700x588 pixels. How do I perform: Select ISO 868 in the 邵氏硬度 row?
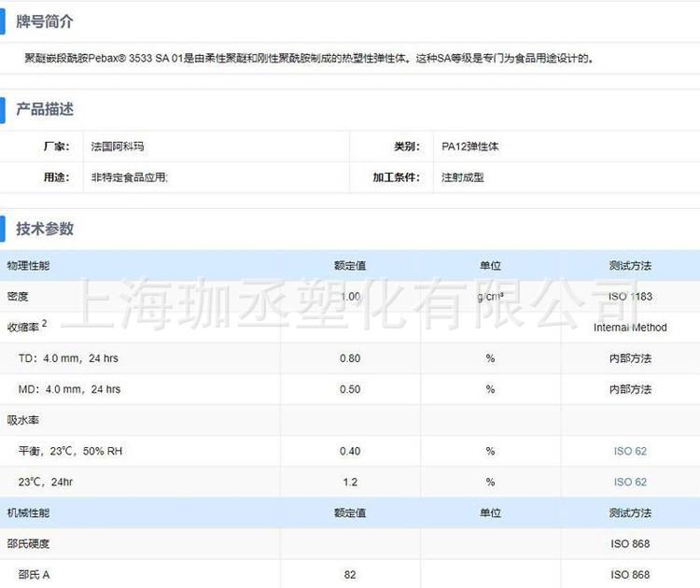pos(630,544)
